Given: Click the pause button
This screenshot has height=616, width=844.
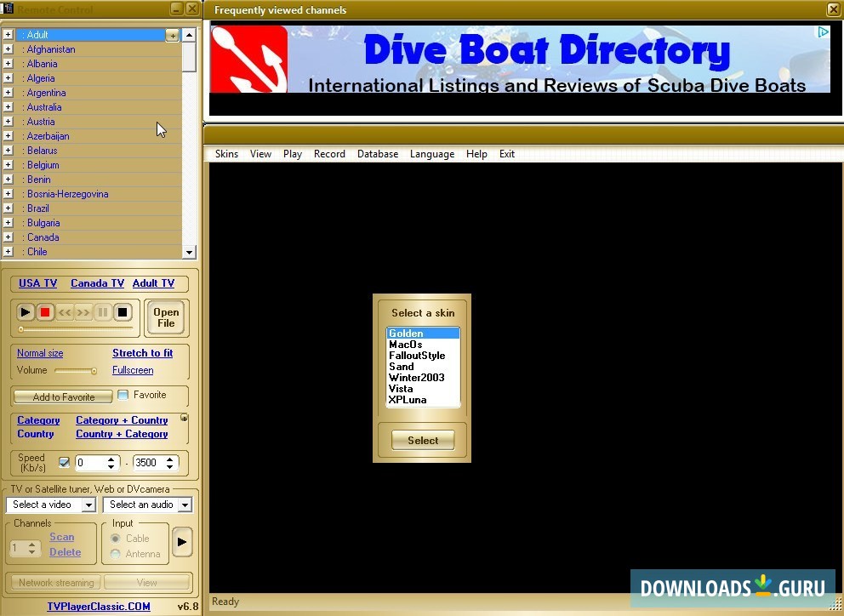Looking at the screenshot, I should 103,312.
